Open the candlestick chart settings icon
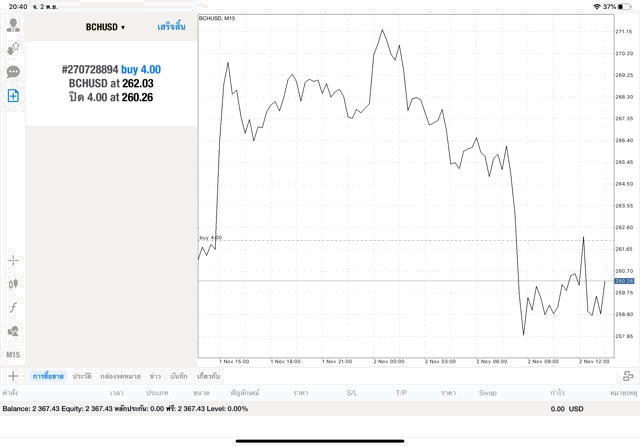This screenshot has height=447, width=640. coord(13,284)
